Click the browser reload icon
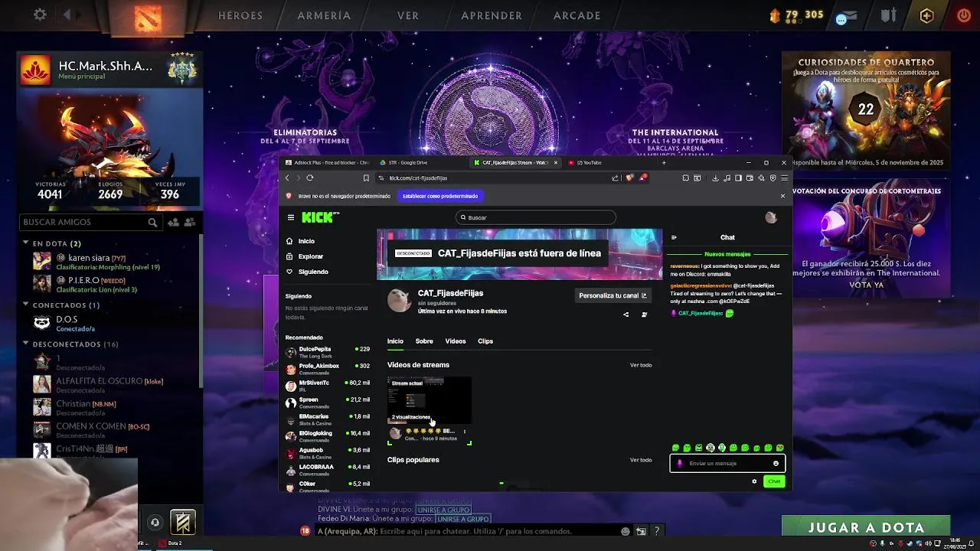The width and height of the screenshot is (980, 551). (x=310, y=178)
